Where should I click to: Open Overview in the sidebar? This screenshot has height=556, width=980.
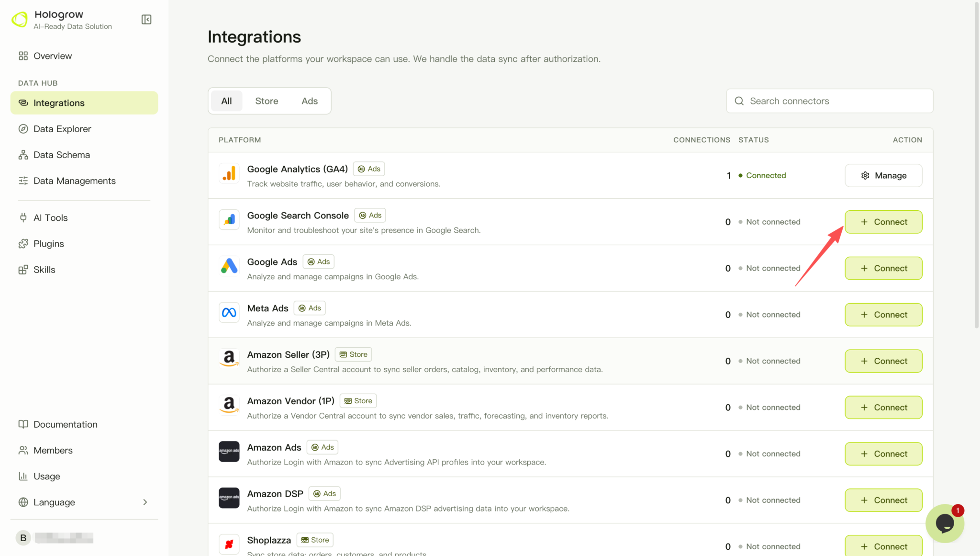[x=84, y=56]
